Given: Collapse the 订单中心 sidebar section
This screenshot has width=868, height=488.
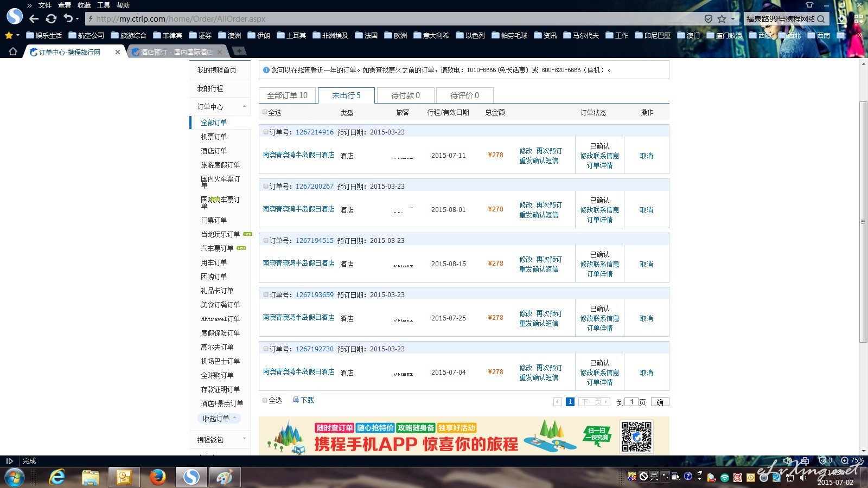Looking at the screenshot, I should click(x=244, y=107).
